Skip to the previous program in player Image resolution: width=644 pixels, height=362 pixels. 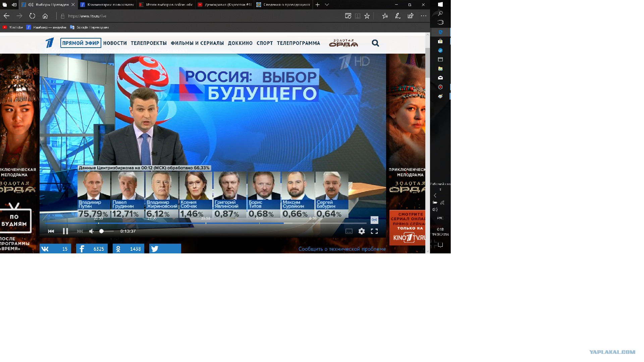pos(51,231)
